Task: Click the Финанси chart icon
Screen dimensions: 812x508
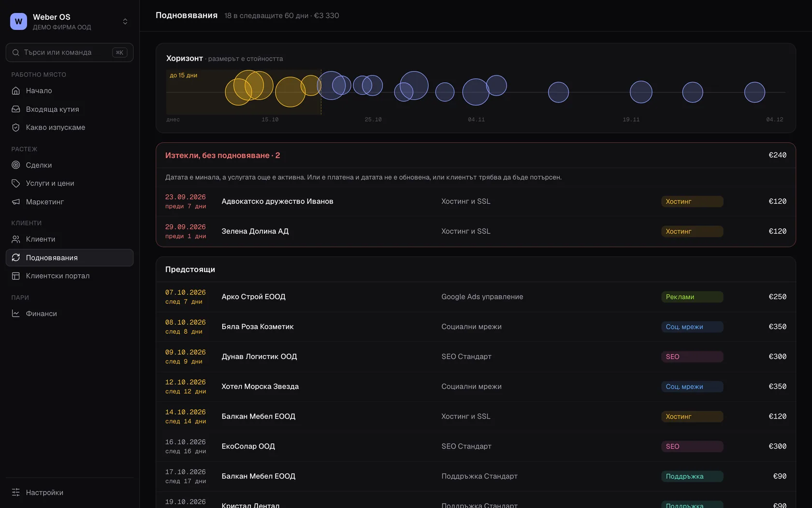Action: coord(16,314)
